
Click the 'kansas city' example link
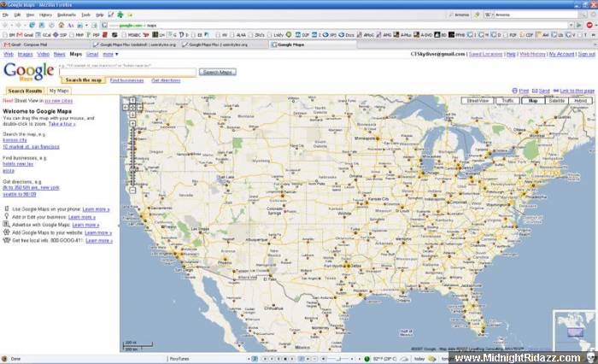[x=15, y=140]
